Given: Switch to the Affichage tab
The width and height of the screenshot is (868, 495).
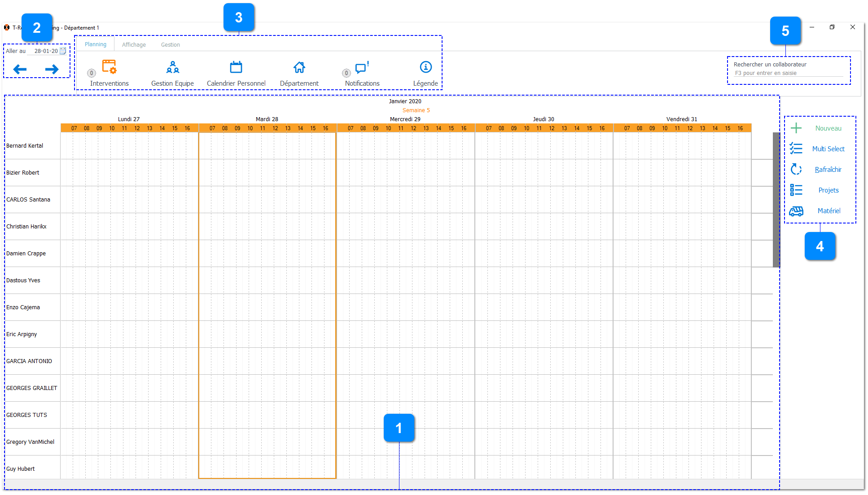Looking at the screenshot, I should pyautogui.click(x=134, y=44).
